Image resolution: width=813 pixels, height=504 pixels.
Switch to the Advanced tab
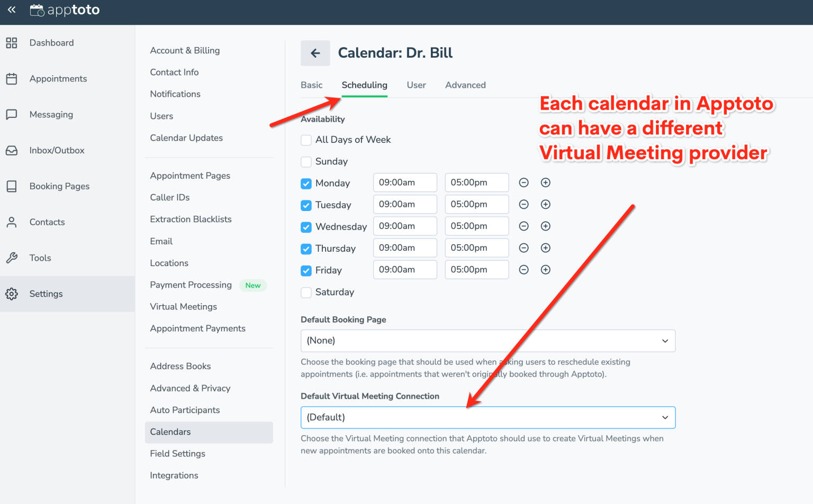tap(465, 85)
